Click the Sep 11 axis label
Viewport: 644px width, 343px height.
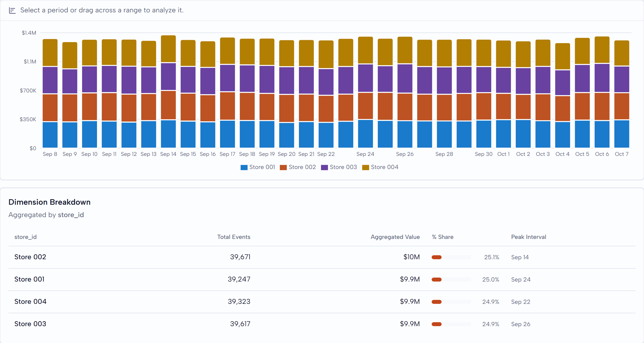109,154
